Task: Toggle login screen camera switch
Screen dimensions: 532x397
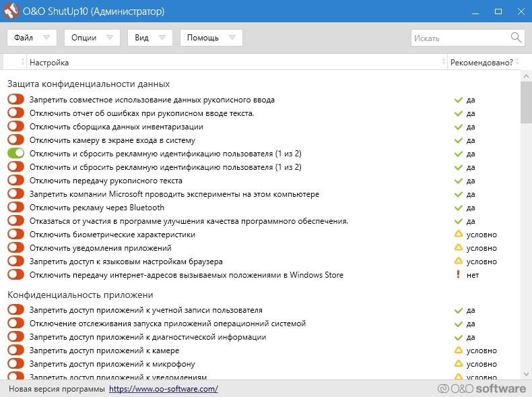Action: 15,140
